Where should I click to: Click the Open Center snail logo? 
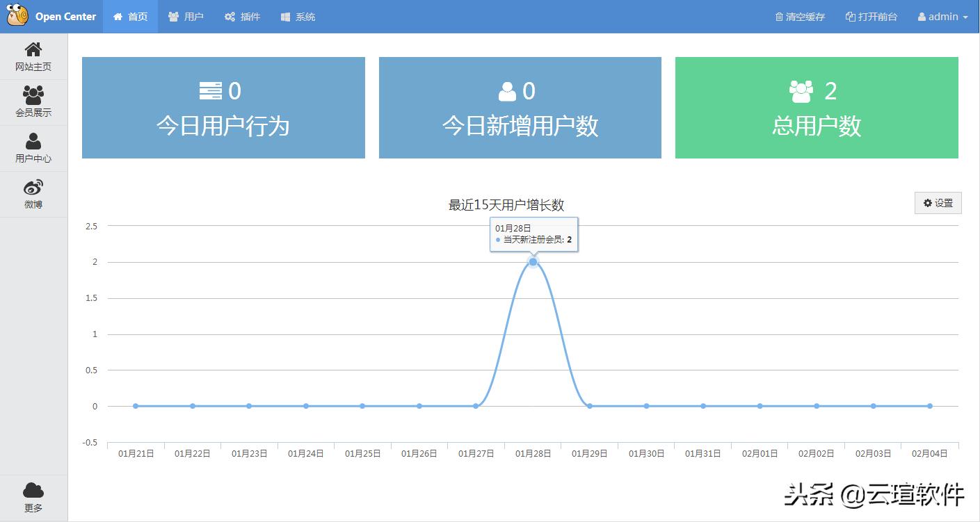pyautogui.click(x=18, y=15)
